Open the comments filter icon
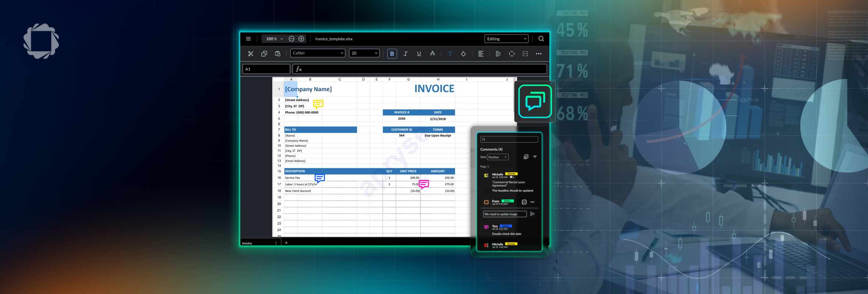 (x=535, y=157)
